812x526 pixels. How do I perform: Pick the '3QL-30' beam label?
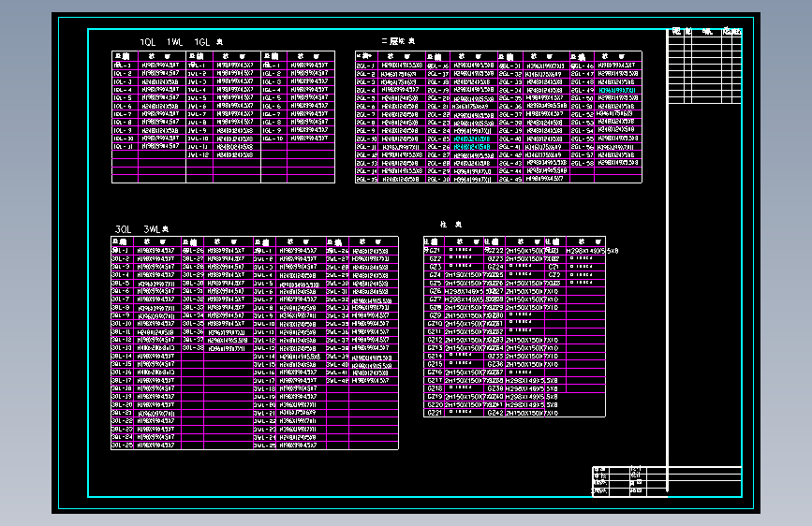193,284
